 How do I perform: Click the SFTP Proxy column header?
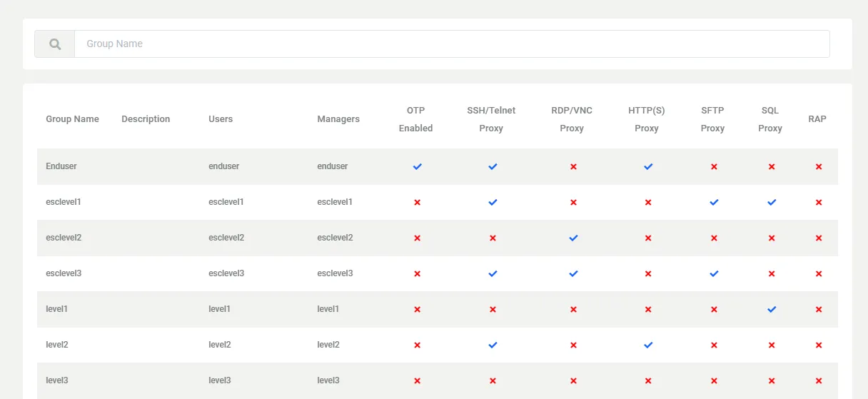point(712,119)
